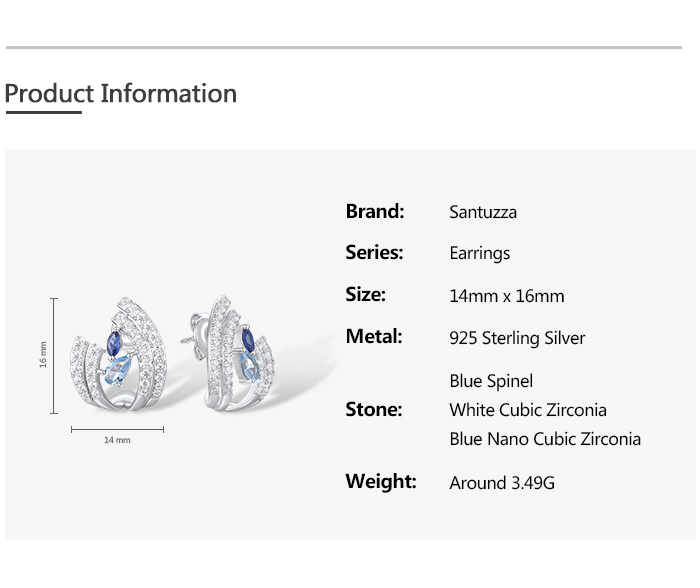
Task: Open the Santuzza brand name
Action: click(483, 212)
